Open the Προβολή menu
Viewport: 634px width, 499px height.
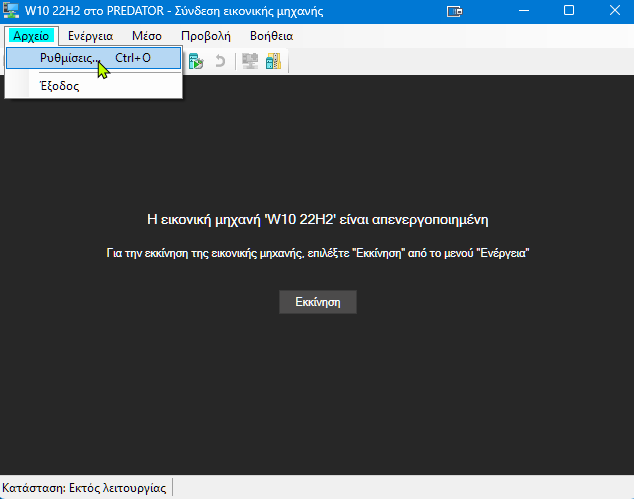click(206, 36)
